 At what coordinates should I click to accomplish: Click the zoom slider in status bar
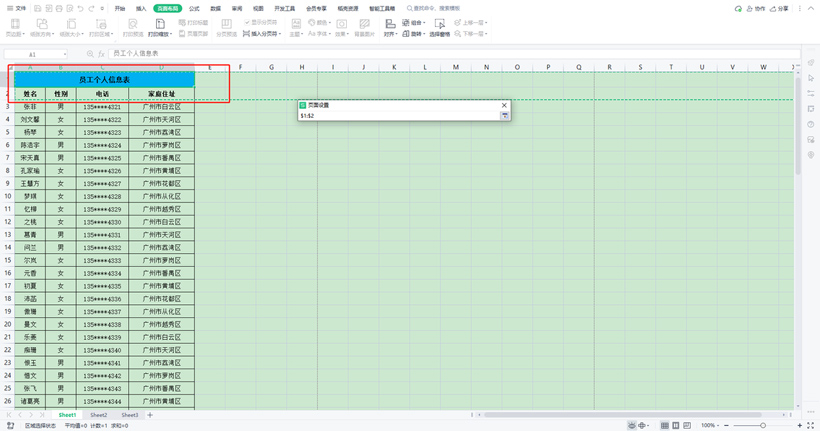point(763,425)
